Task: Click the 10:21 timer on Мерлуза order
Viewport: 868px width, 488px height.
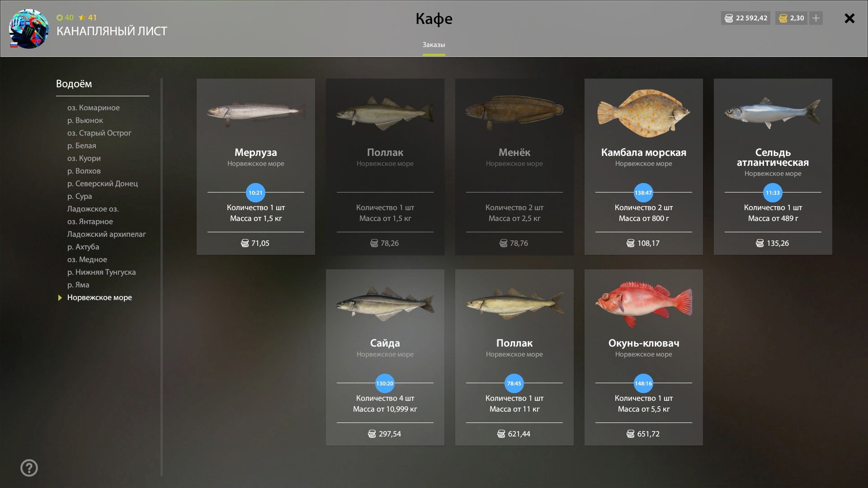Action: click(x=255, y=192)
